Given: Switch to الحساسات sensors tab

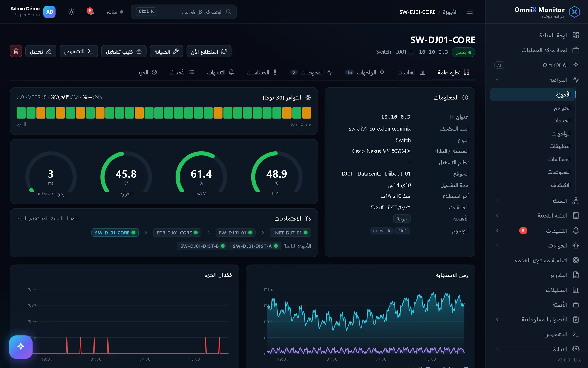Looking at the screenshot, I should click(x=262, y=72).
